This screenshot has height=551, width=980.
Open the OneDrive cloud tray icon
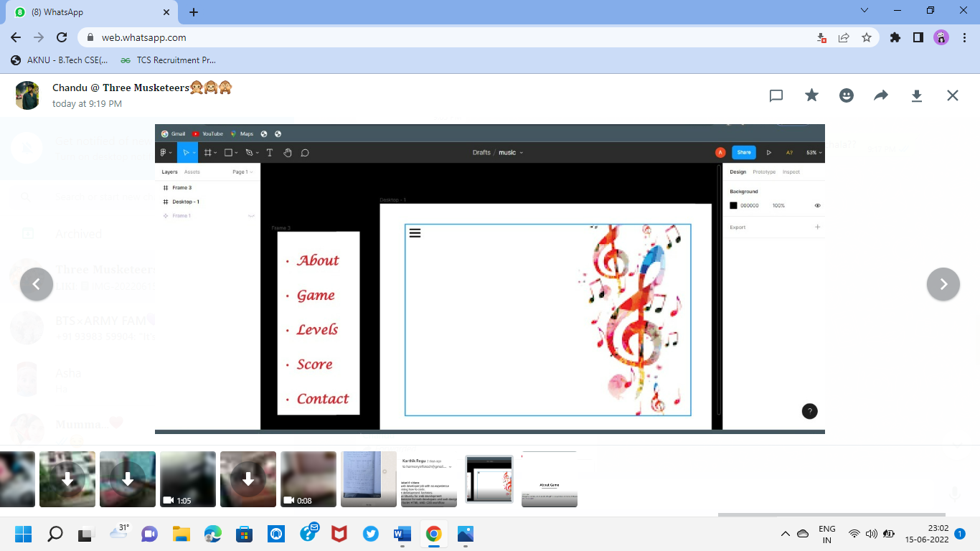tap(803, 534)
